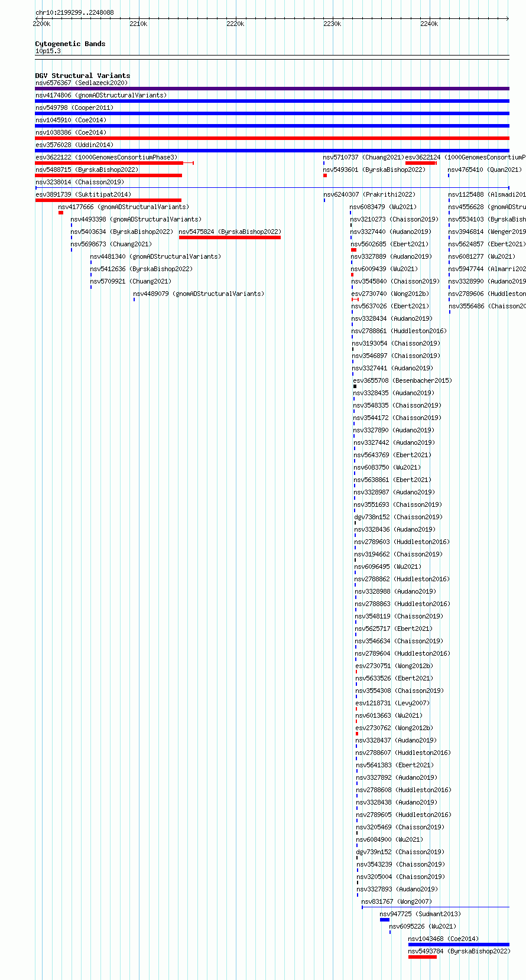Image resolution: width=526 pixels, height=980 pixels.
Task: Click red feature under esv2730740 (Wong2012b)
Action: (355, 299)
